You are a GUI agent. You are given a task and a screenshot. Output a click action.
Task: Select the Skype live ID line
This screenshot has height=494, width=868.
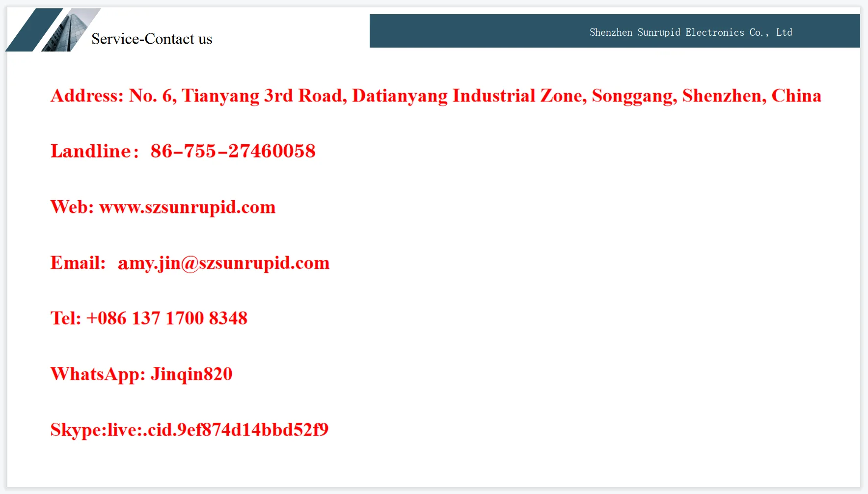click(x=190, y=430)
